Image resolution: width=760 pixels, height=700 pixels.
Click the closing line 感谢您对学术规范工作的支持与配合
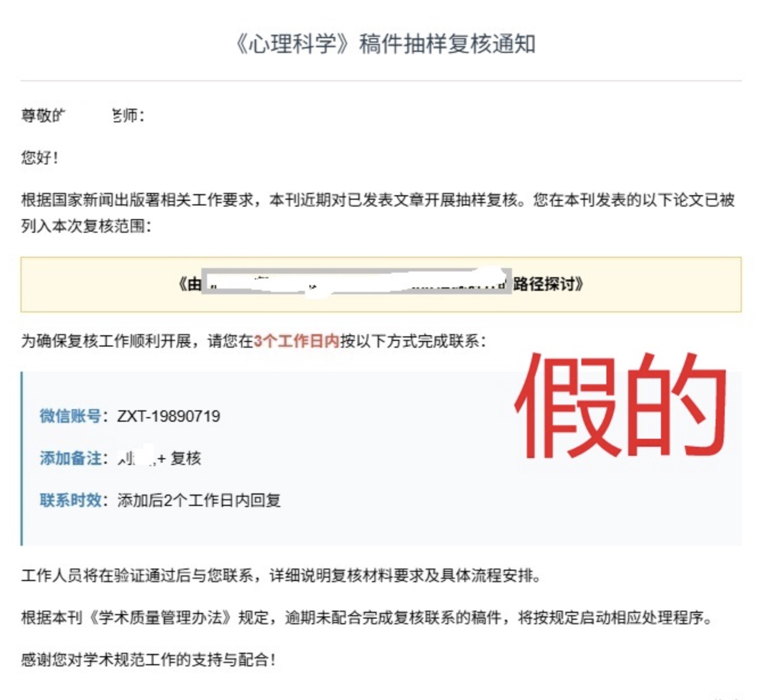pyautogui.click(x=148, y=660)
